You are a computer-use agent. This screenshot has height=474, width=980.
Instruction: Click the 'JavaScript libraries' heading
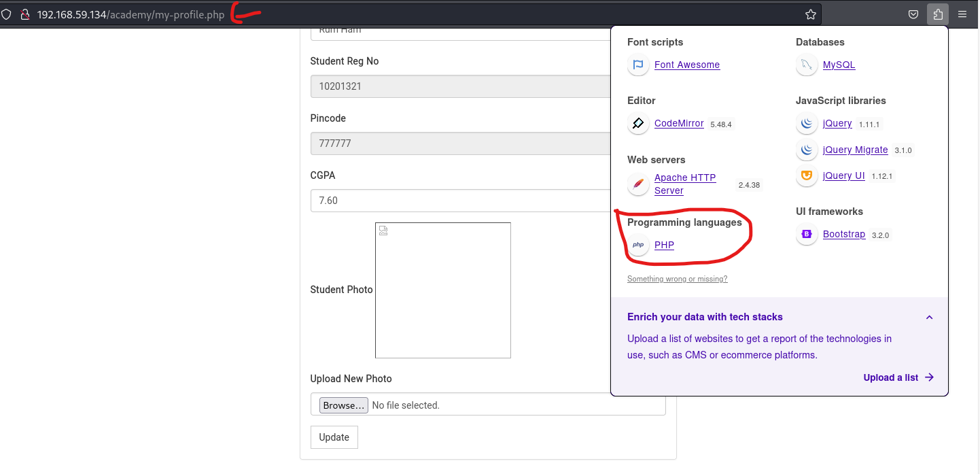841,100
